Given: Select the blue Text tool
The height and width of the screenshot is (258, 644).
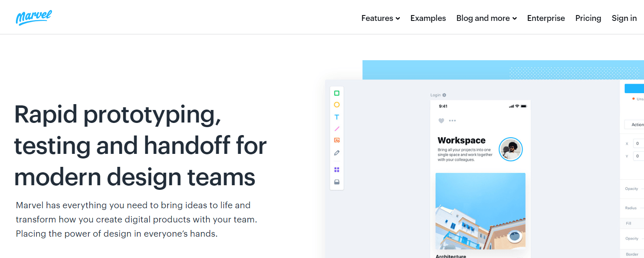Looking at the screenshot, I should coord(337,117).
